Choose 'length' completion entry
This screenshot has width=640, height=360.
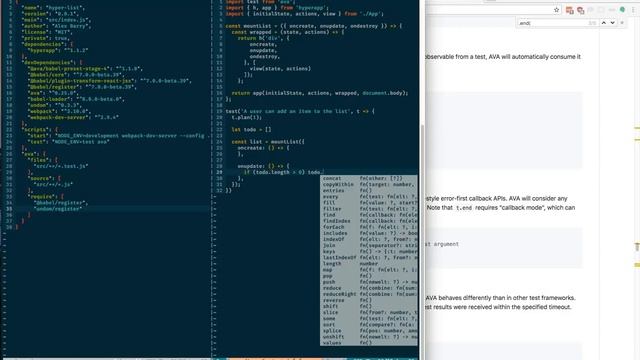[x=369, y=264]
